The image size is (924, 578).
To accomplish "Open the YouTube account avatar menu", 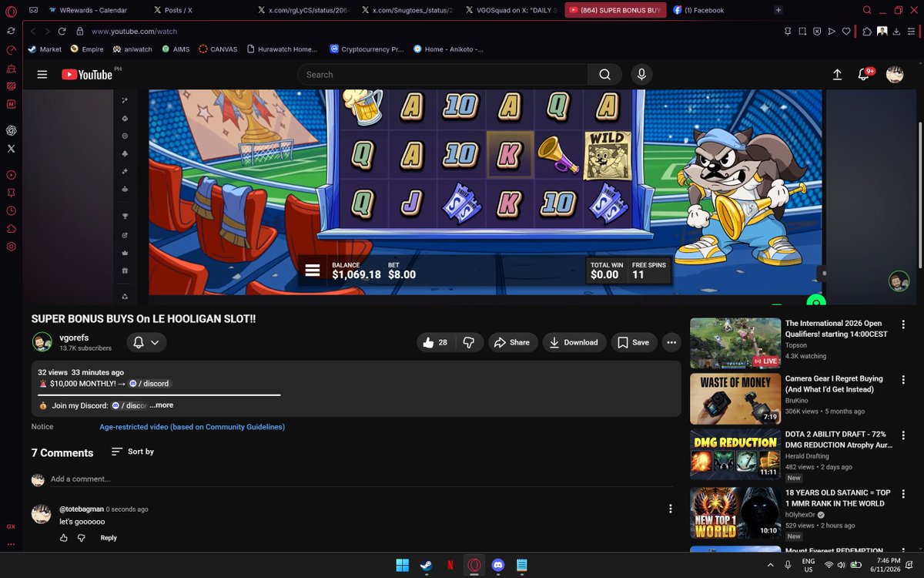I will pyautogui.click(x=895, y=75).
